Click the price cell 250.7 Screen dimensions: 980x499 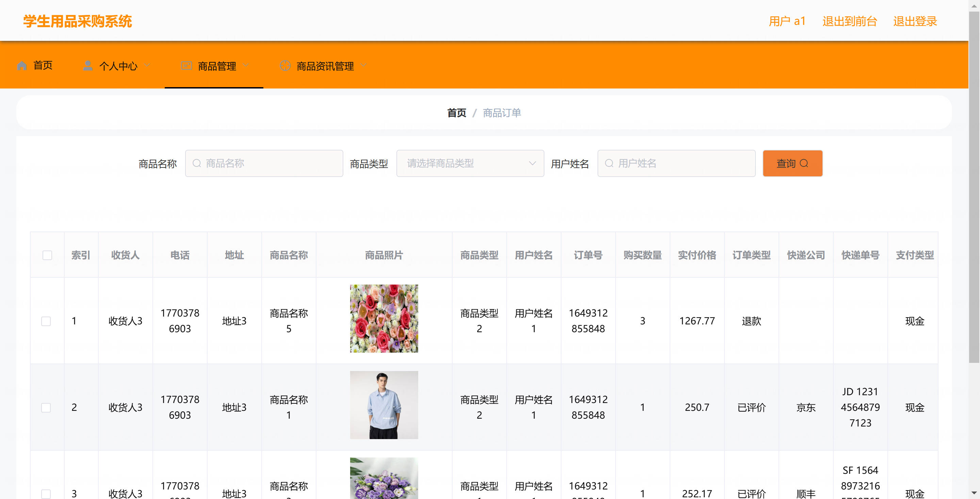coord(697,407)
